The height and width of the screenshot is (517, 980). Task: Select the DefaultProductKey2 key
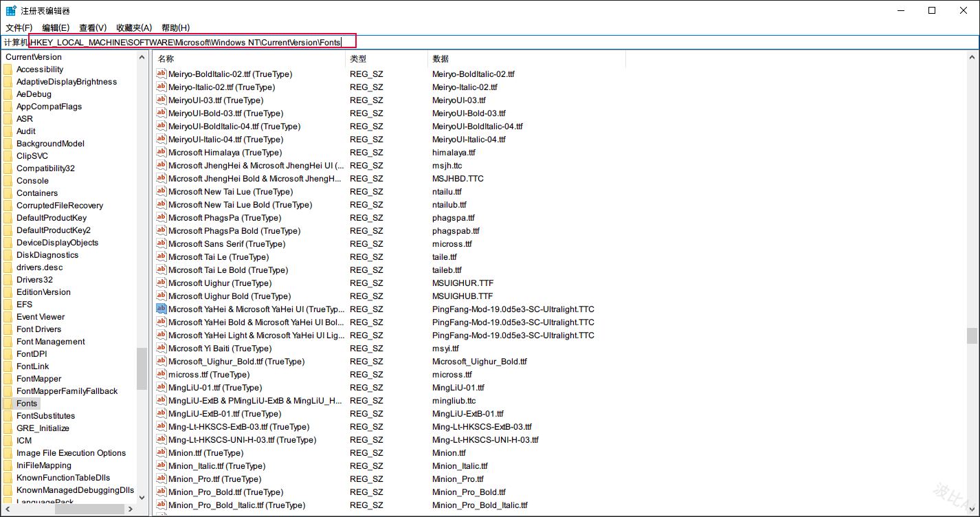point(54,230)
